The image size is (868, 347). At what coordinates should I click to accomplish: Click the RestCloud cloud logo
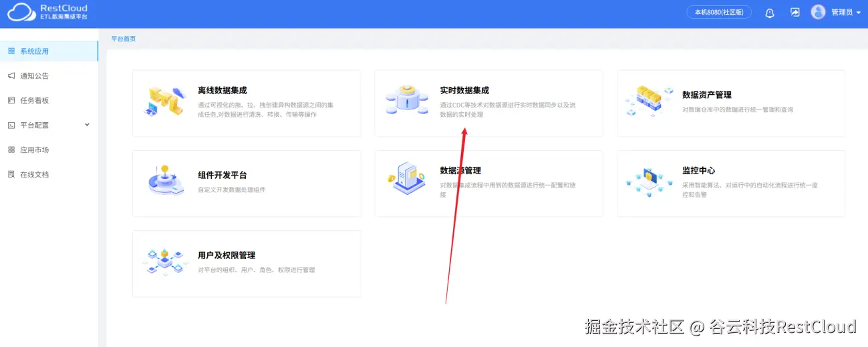click(21, 12)
